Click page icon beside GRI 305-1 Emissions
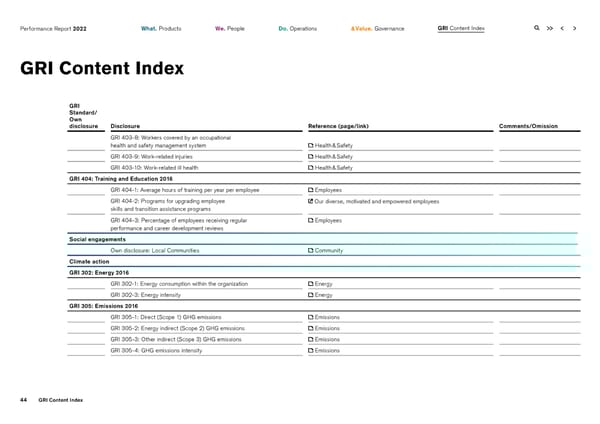This screenshot has height=424, width=600. coord(311,317)
